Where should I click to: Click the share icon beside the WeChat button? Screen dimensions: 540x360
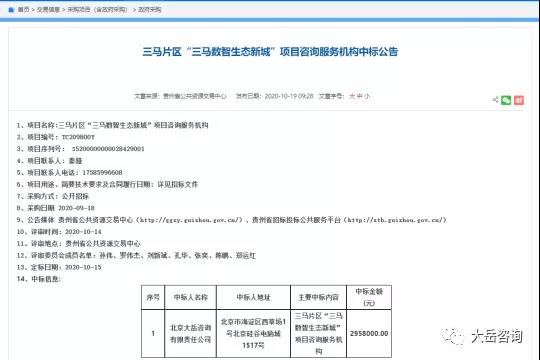pyautogui.click(x=496, y=100)
